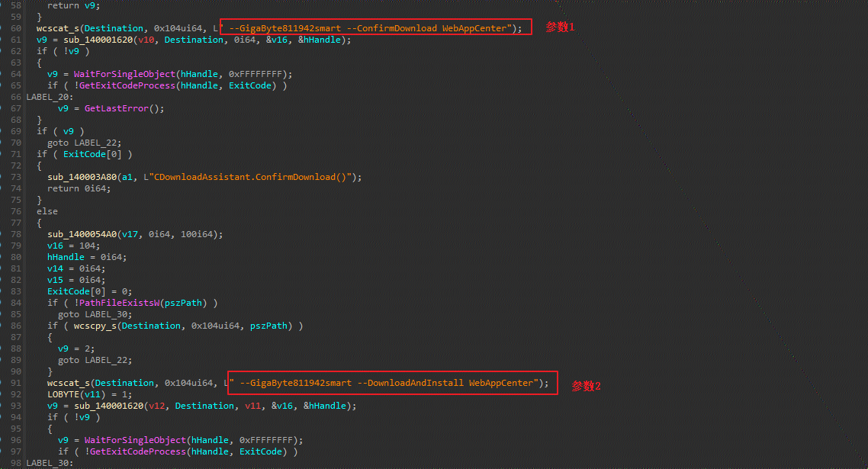The height and width of the screenshot is (469, 868).
Task: Select the GetLastError function call
Action: pos(114,108)
